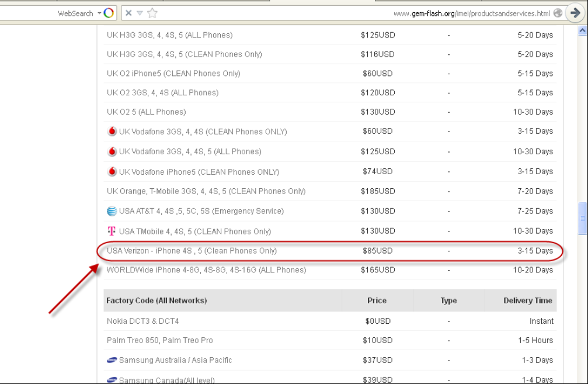588x384 pixels.
Task: Click the Type column header
Action: tap(448, 300)
